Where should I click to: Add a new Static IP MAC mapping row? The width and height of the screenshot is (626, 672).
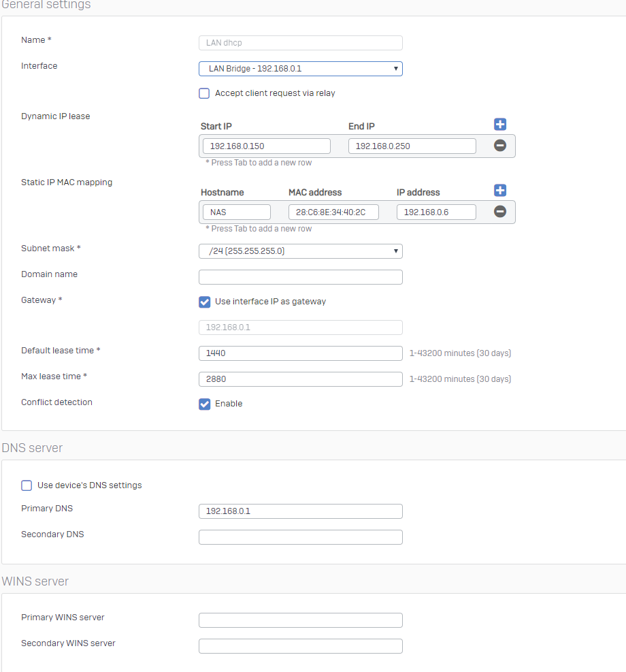point(500,190)
